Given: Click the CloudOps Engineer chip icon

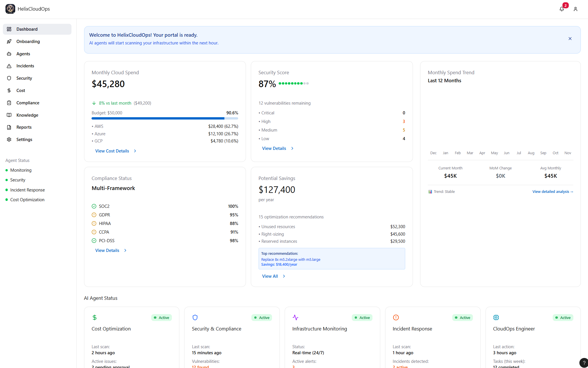Looking at the screenshot, I should coord(496,317).
